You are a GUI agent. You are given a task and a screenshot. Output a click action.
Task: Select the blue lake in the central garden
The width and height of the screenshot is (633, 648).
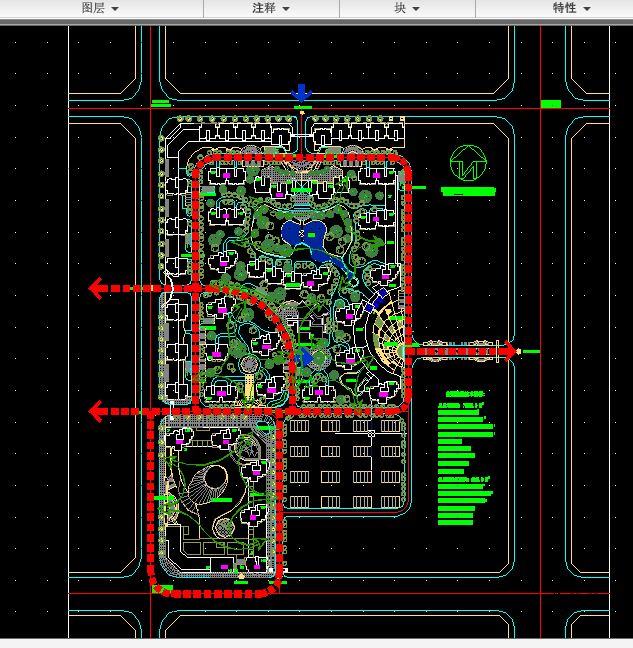coord(306,237)
